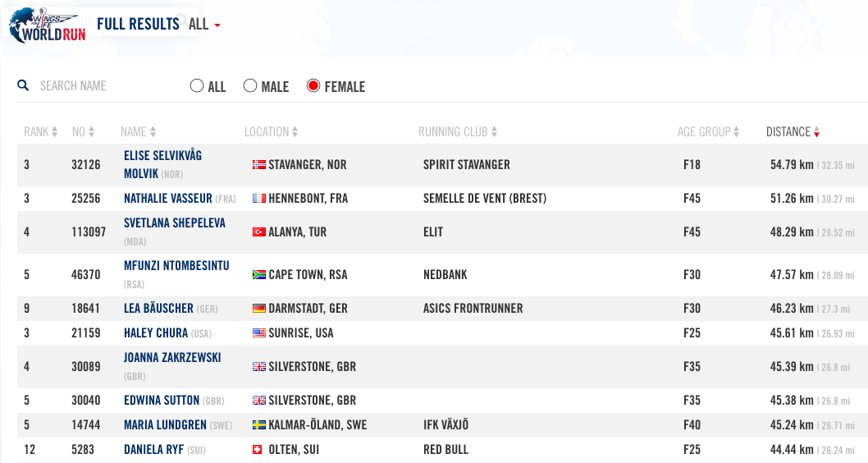Click the Wings for Life World Run logo
Image resolution: width=868 pixels, height=463 pixels.
click(x=47, y=25)
